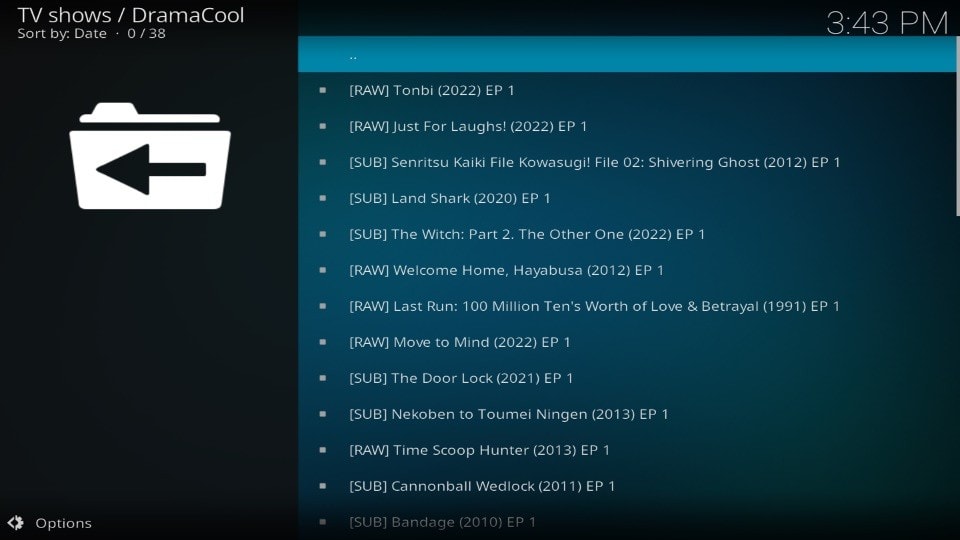Click the bullet icon beside Time Scoop Hunter
Image resolution: width=960 pixels, height=540 pixels.
click(323, 450)
